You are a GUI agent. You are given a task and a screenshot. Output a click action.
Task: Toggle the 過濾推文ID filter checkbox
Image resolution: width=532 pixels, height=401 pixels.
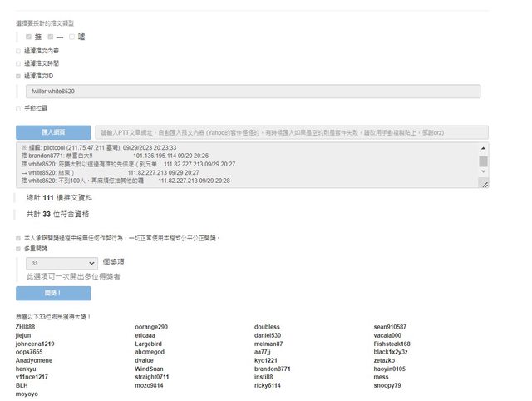(x=19, y=76)
